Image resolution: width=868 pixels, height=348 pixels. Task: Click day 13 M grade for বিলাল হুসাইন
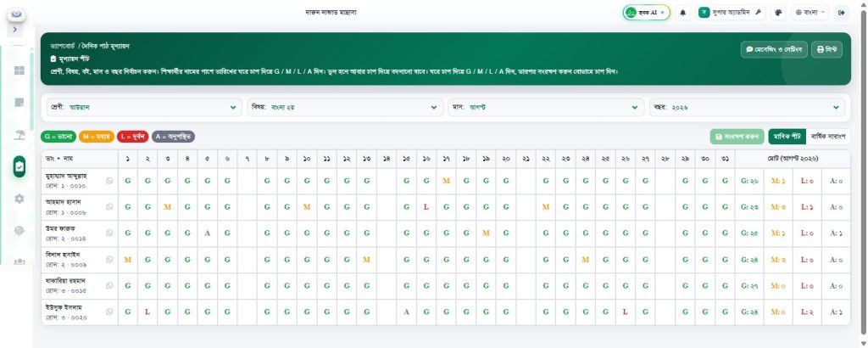pos(366,260)
